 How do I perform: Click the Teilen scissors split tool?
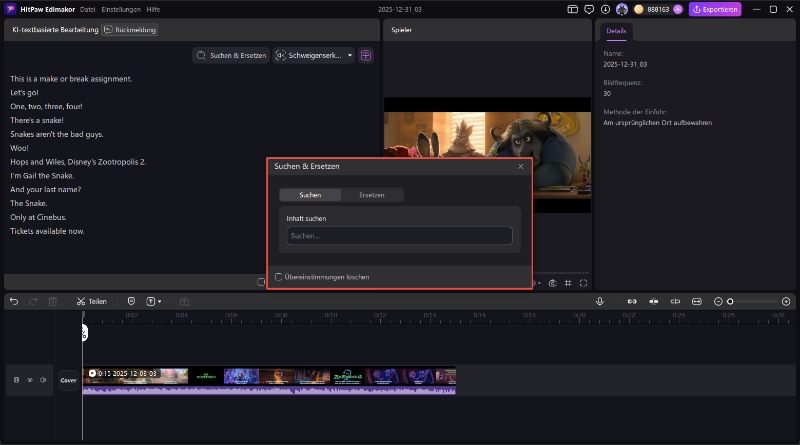click(x=90, y=301)
